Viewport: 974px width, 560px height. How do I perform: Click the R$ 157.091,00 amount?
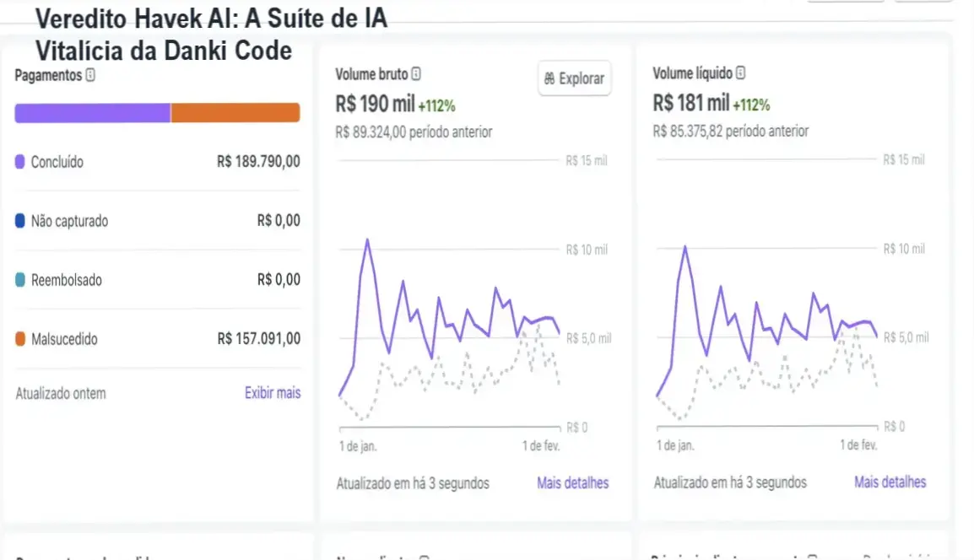click(x=259, y=338)
